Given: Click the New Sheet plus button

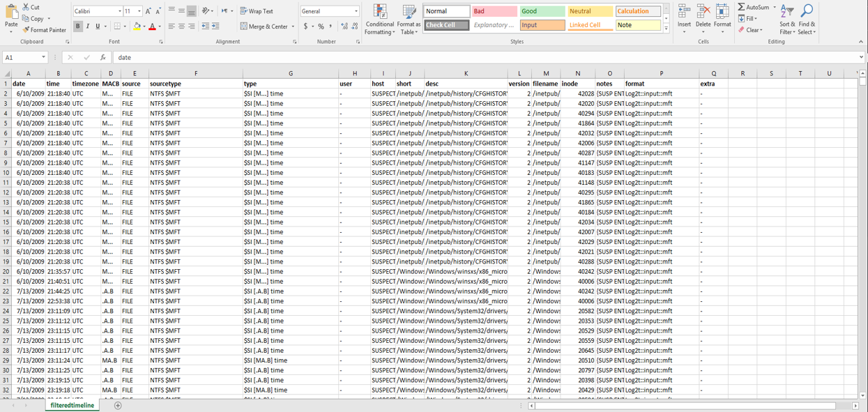Looking at the screenshot, I should point(118,405).
